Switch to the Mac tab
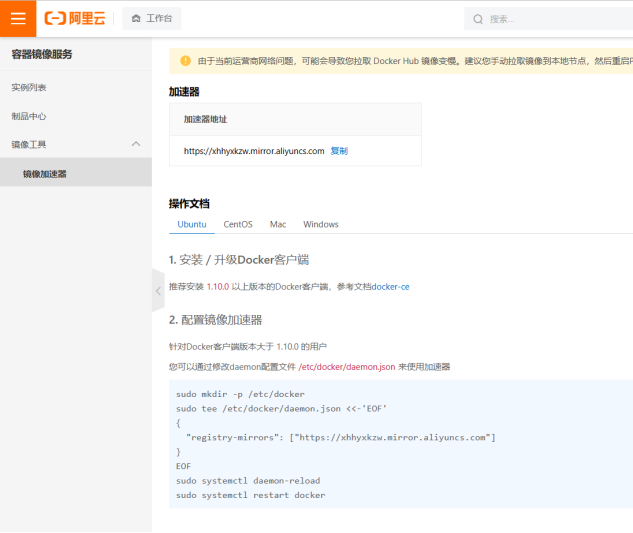This screenshot has height=533, width=633. [278, 225]
